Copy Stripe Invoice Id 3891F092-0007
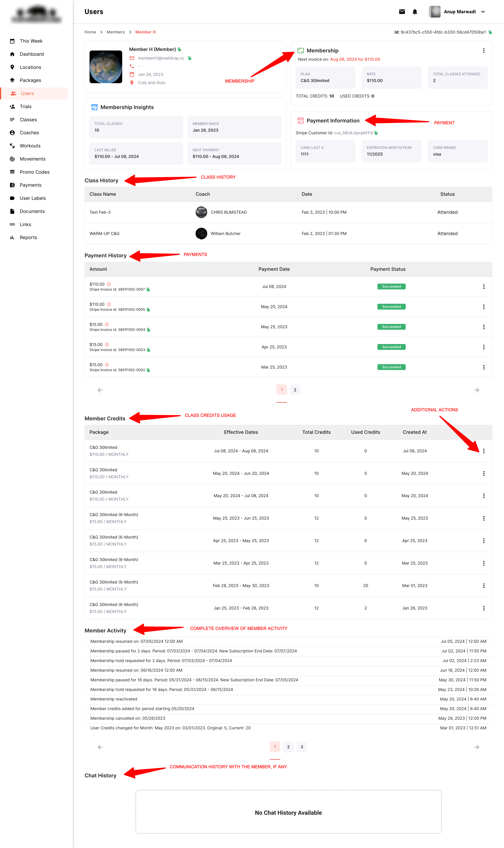504x848 pixels. pyautogui.click(x=148, y=290)
